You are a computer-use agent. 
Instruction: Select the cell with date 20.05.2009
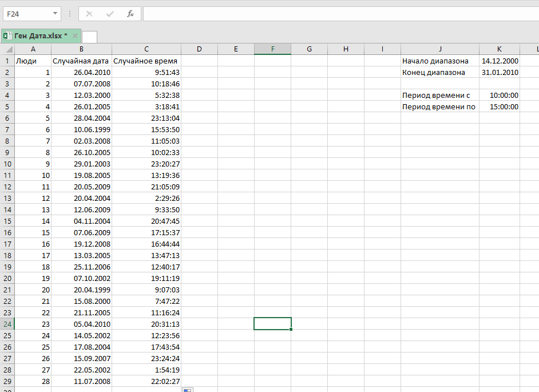point(81,187)
